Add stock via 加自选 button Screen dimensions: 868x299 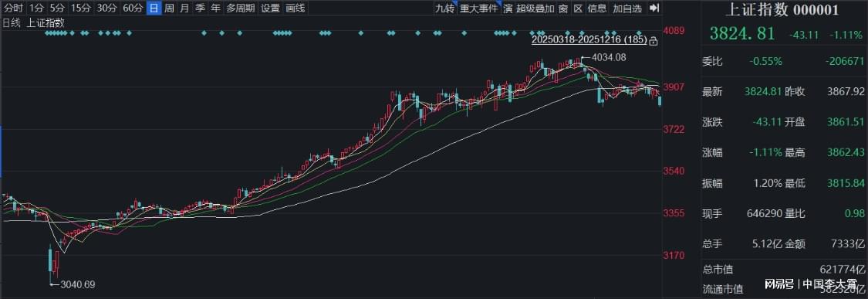(628, 8)
